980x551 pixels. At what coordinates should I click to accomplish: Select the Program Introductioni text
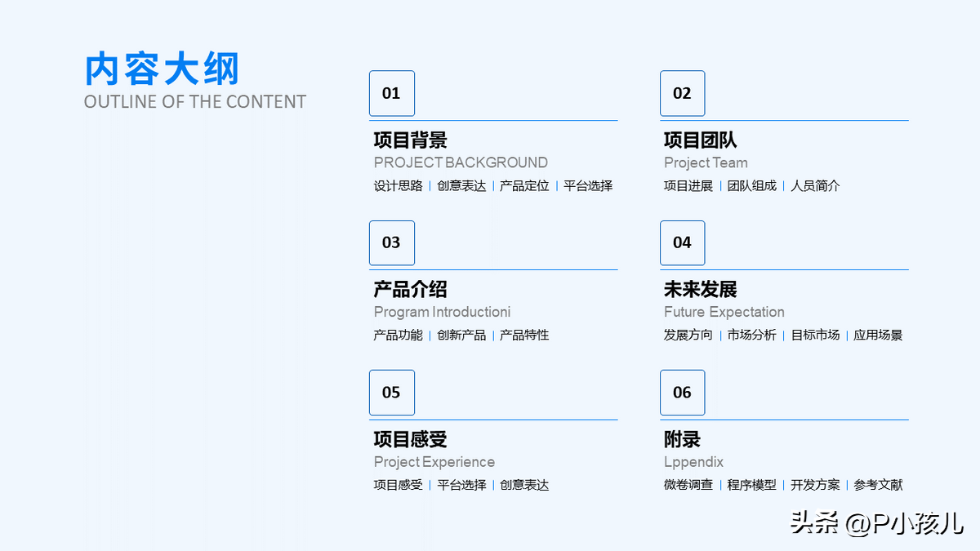[x=443, y=312]
